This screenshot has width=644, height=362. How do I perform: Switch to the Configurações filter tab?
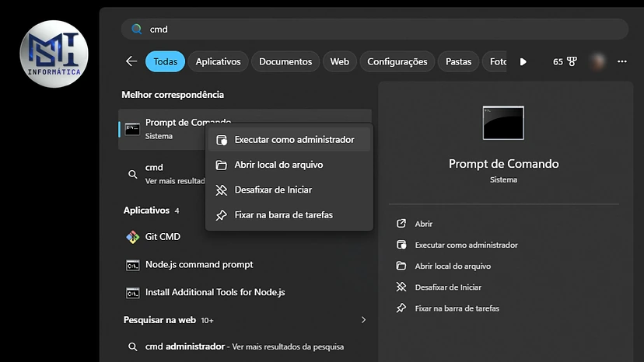tap(397, 61)
